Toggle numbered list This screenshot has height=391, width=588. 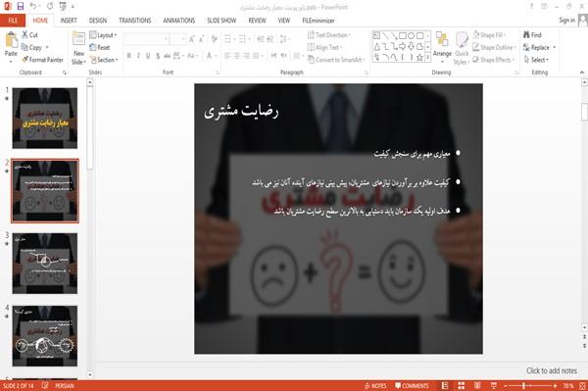click(243, 39)
